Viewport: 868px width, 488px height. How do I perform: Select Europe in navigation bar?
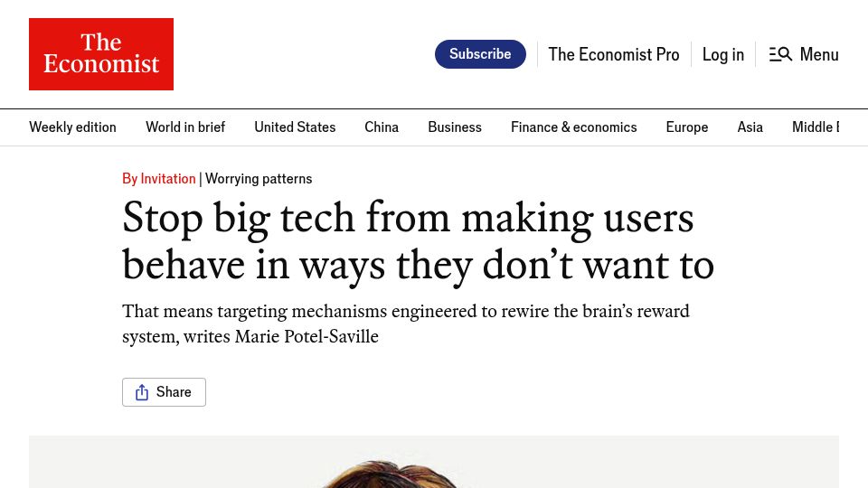click(687, 127)
